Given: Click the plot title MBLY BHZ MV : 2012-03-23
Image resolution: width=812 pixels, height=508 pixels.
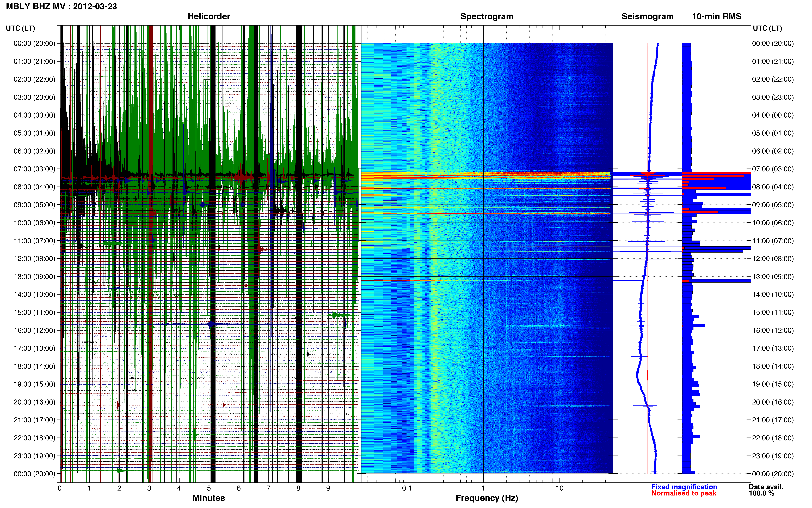Looking at the screenshot, I should tap(61, 6).
